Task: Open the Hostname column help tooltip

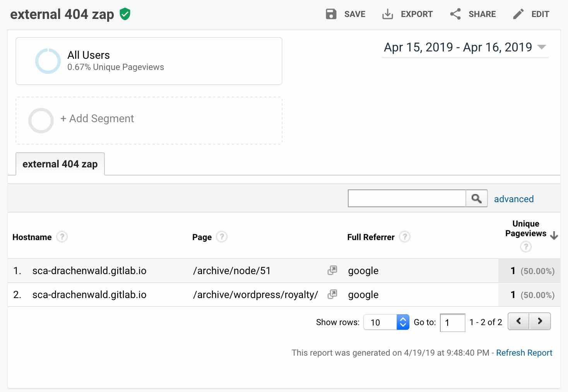Action: click(x=62, y=237)
